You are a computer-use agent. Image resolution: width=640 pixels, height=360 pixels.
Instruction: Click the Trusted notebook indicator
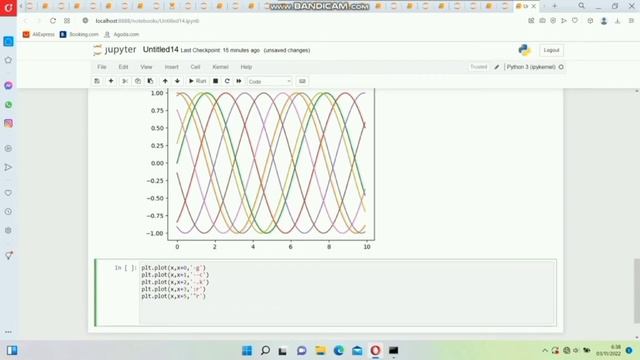pos(478,67)
